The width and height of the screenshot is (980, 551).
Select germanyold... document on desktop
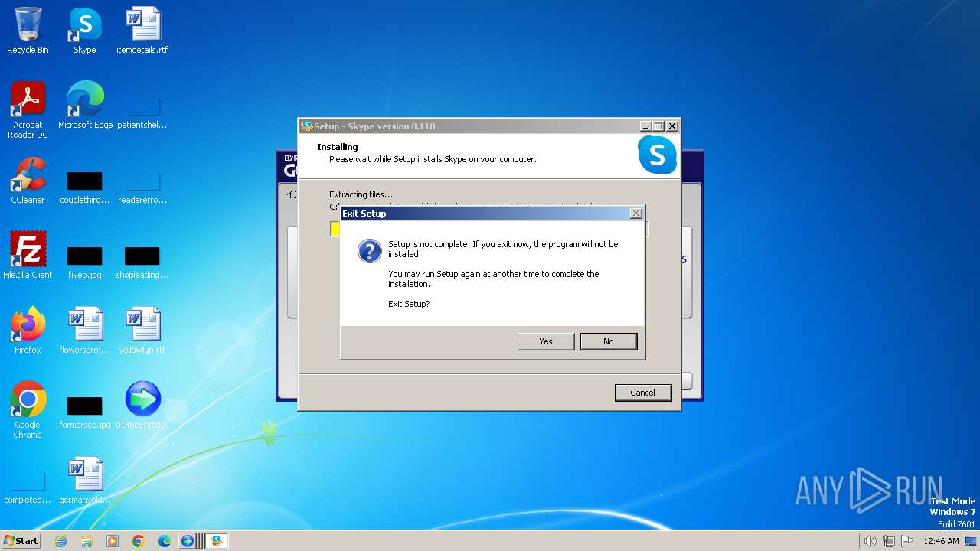(x=84, y=481)
